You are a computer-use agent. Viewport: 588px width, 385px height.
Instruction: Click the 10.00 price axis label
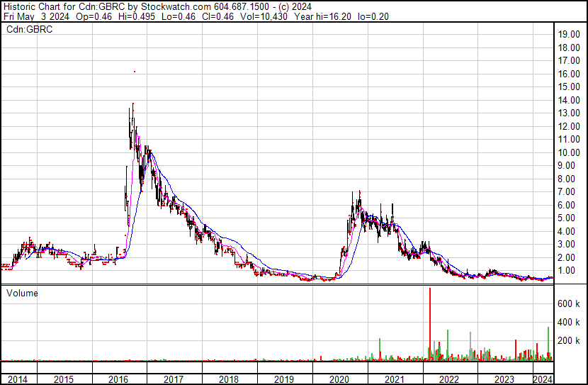[x=569, y=152]
